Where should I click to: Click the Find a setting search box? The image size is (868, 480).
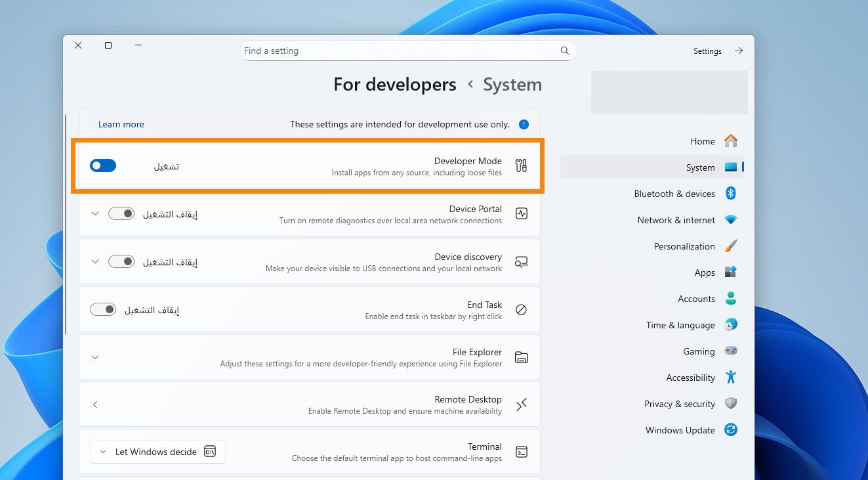408,51
